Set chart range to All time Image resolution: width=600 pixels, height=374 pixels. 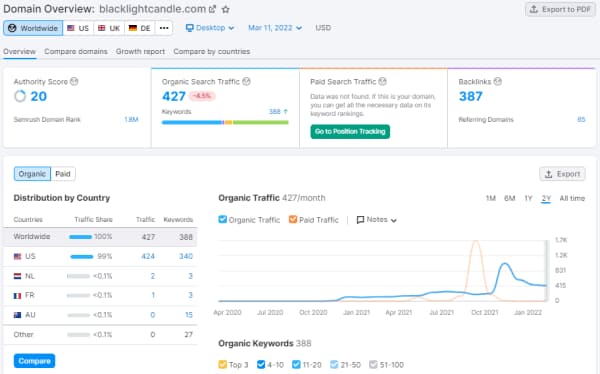pos(572,198)
